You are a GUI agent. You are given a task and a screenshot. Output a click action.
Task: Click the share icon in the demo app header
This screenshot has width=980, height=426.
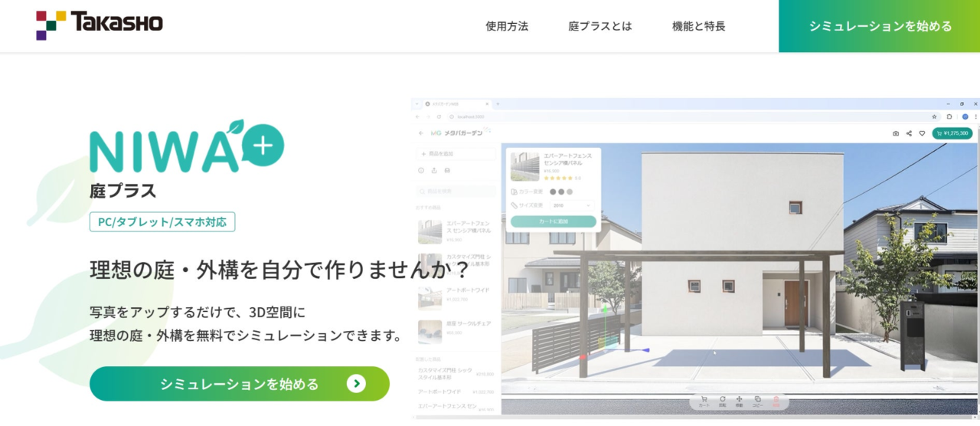click(909, 133)
